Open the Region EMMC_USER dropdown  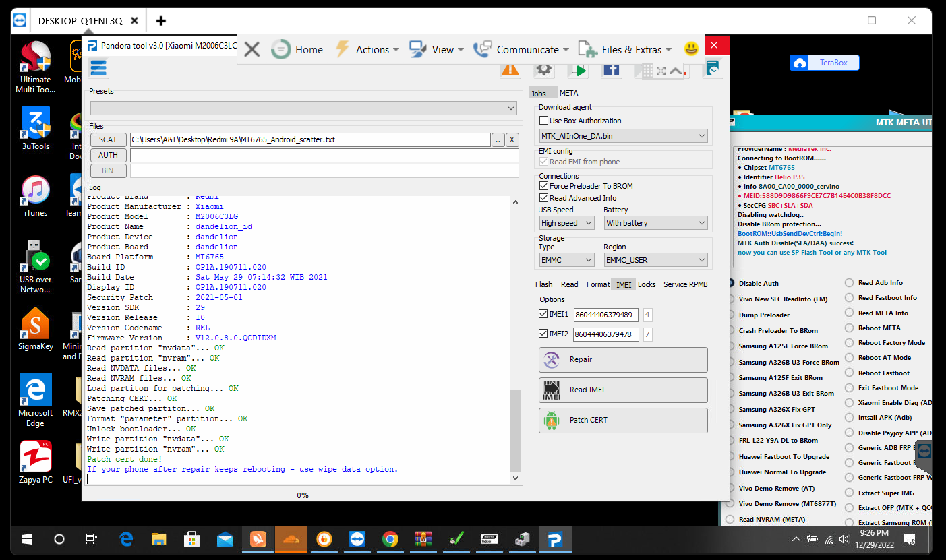click(x=655, y=260)
